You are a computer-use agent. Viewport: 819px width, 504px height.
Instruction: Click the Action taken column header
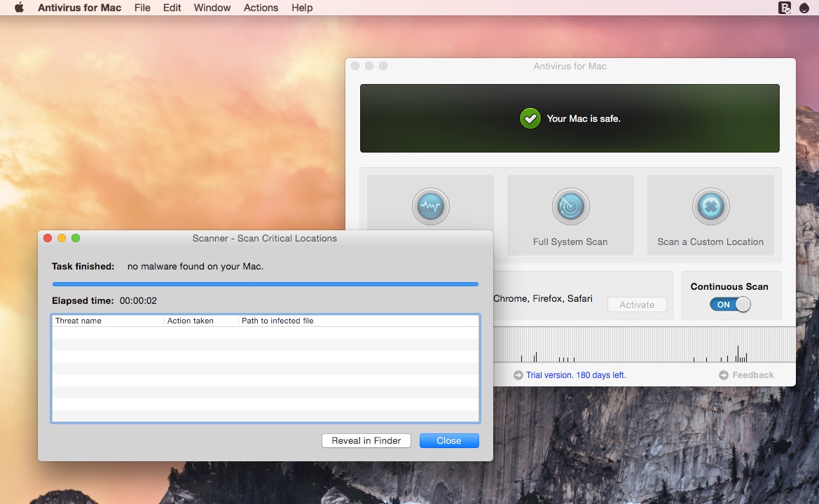[201, 321]
